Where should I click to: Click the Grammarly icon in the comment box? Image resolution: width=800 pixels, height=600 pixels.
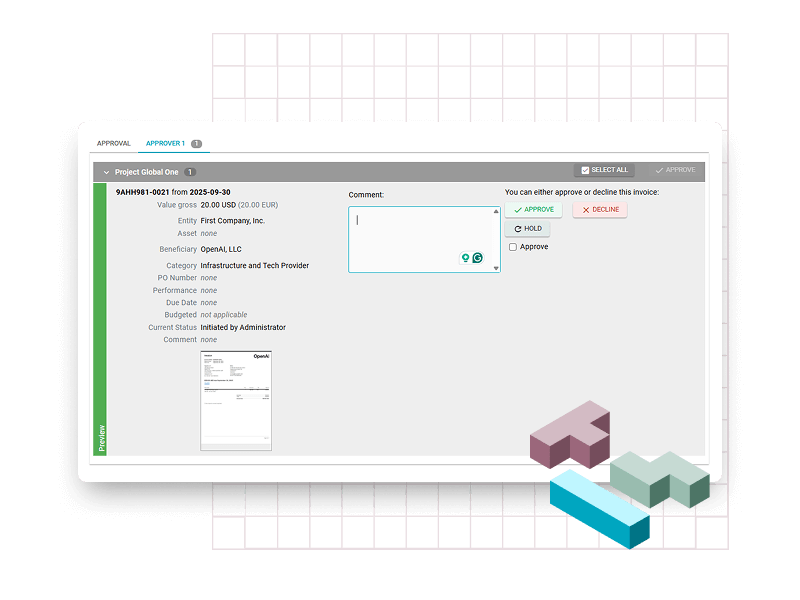click(477, 257)
